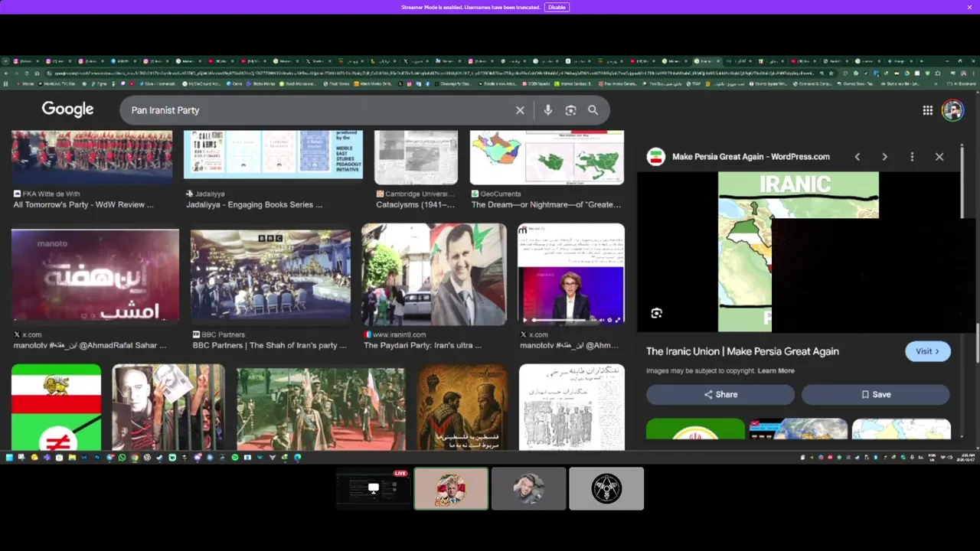
Task: Open 'Cataclysms (1941–' caption
Action: pyautogui.click(x=415, y=204)
